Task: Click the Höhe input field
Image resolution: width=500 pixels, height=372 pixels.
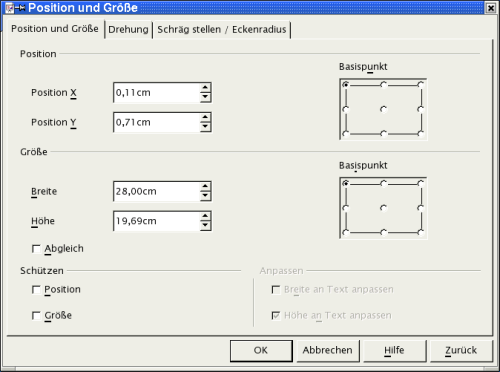Action: [157, 221]
